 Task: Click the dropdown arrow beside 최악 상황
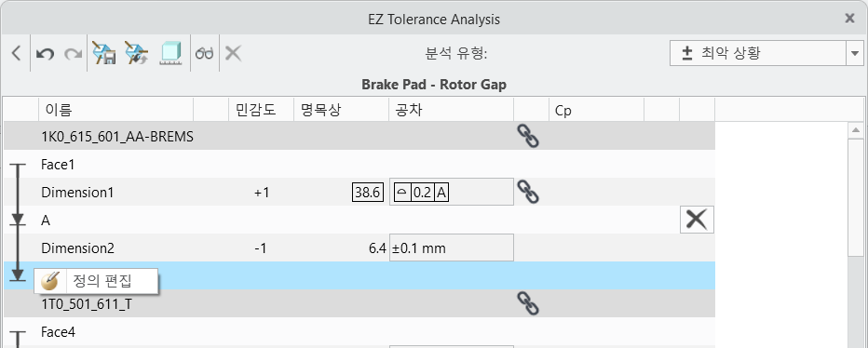[855, 53]
